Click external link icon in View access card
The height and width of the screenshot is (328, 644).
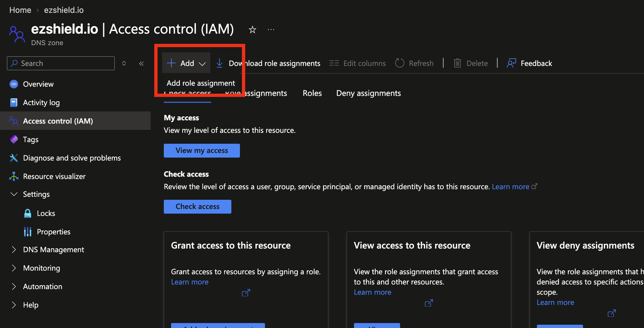point(429,303)
